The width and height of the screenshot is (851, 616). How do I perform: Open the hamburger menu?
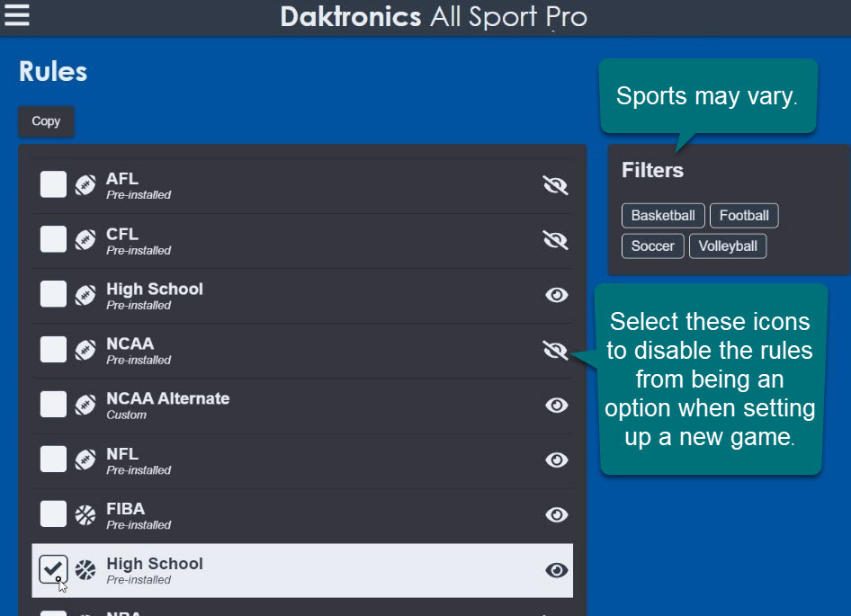click(x=17, y=15)
